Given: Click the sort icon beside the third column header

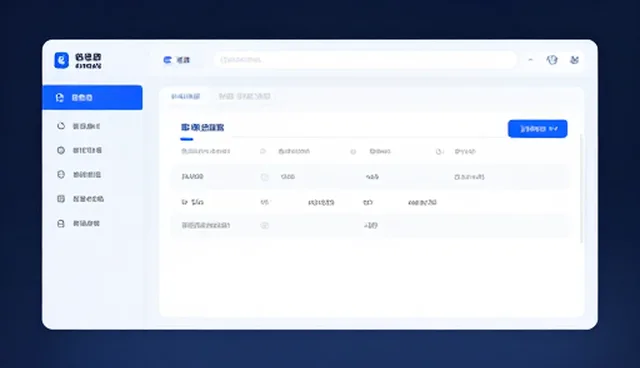Looking at the screenshot, I should coord(353,152).
